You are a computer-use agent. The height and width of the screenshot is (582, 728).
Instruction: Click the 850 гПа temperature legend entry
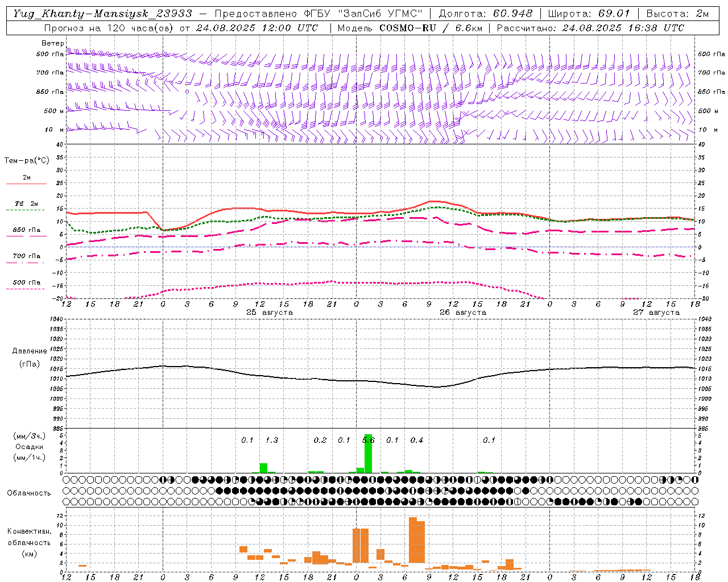[x=26, y=230]
